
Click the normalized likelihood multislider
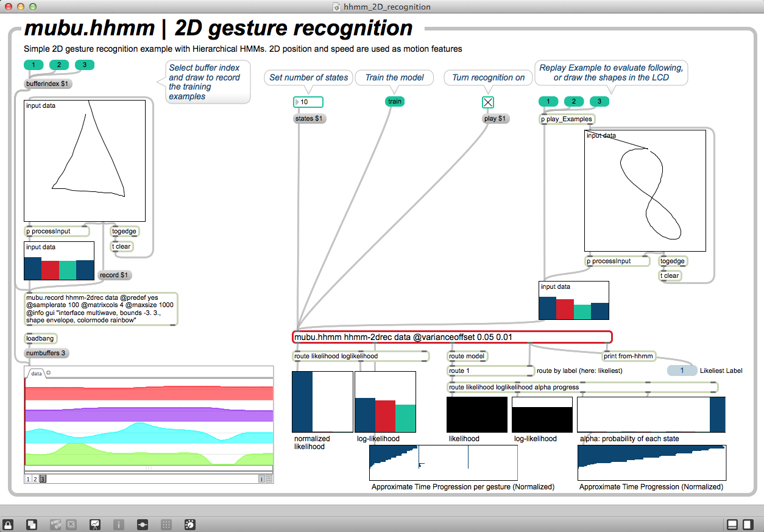pos(322,402)
